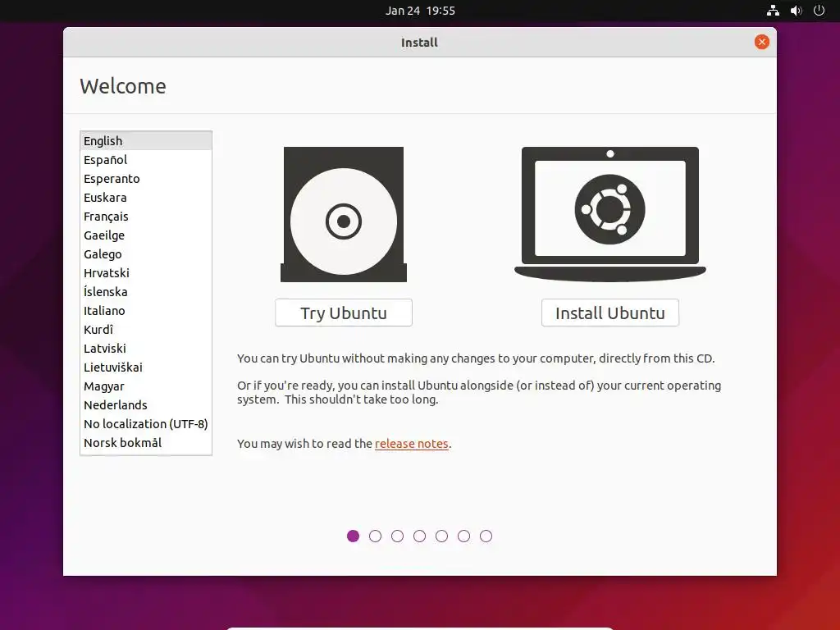Select Español in the language list
This screenshot has height=630, width=840.
146,160
